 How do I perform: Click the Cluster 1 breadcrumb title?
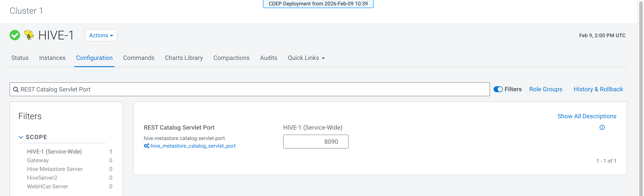[x=26, y=11]
